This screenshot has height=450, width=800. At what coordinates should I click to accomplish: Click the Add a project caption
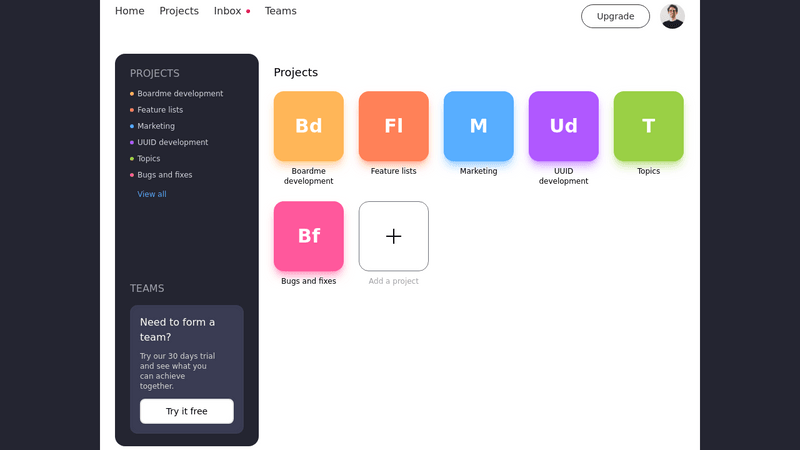[x=393, y=281]
